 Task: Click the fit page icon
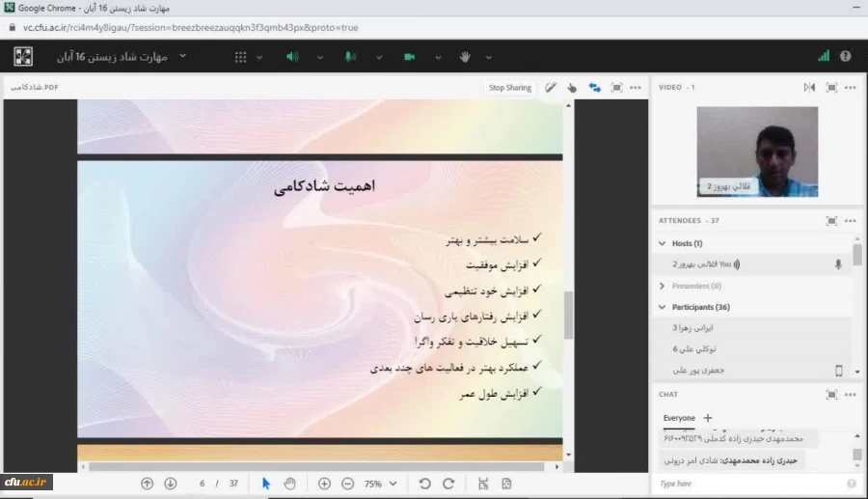pyautogui.click(x=506, y=484)
